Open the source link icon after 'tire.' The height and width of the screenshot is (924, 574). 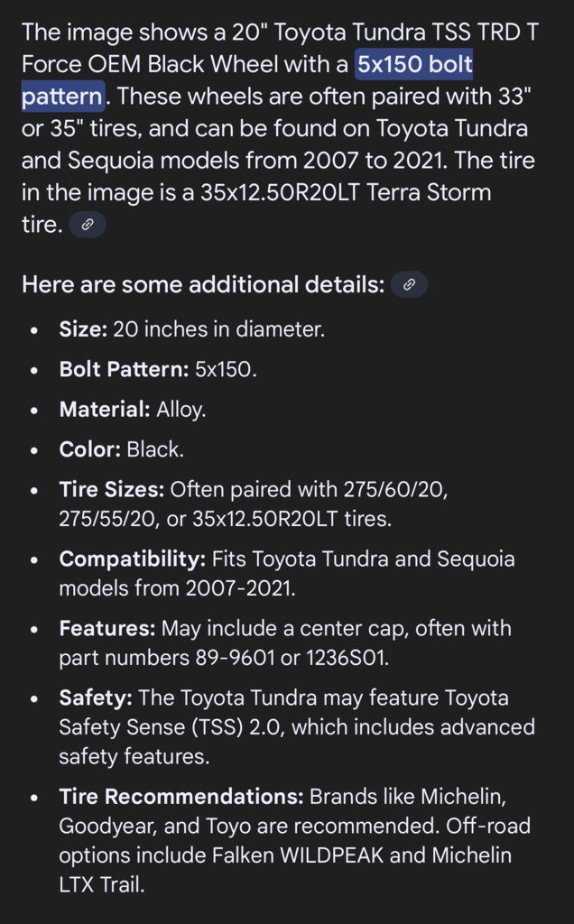tap(88, 225)
